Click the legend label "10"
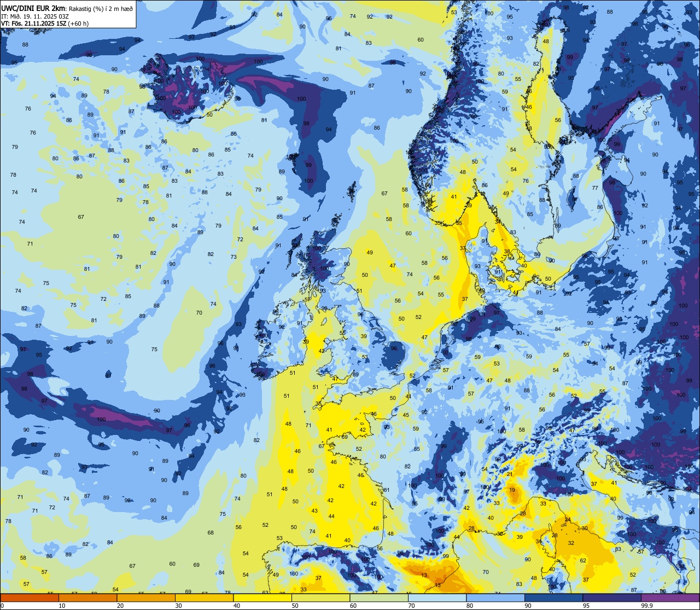700x610 pixels. [62, 606]
